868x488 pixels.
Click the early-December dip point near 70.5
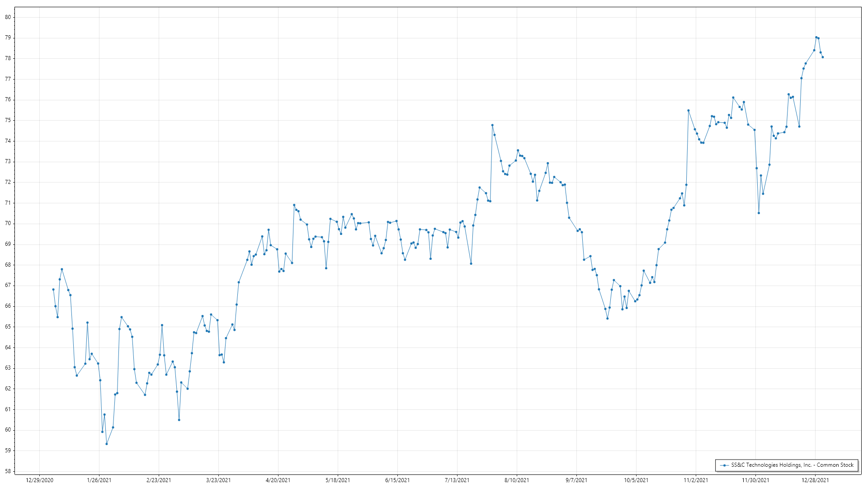[759, 213]
